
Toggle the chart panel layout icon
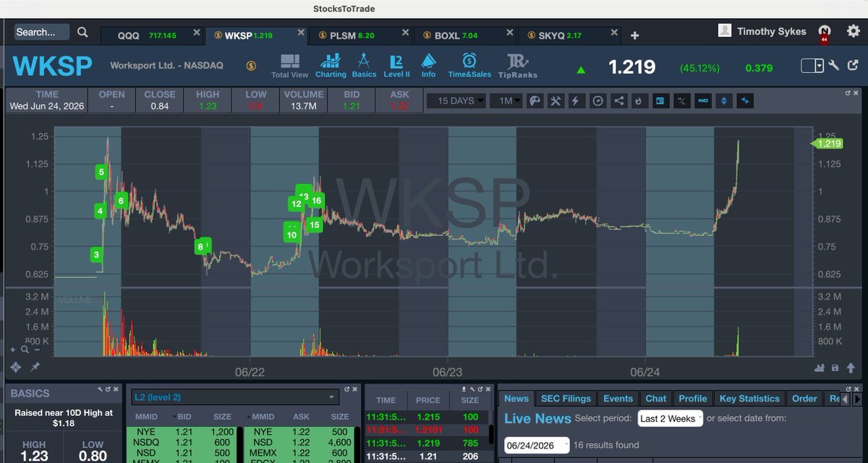pyautogui.click(x=660, y=101)
